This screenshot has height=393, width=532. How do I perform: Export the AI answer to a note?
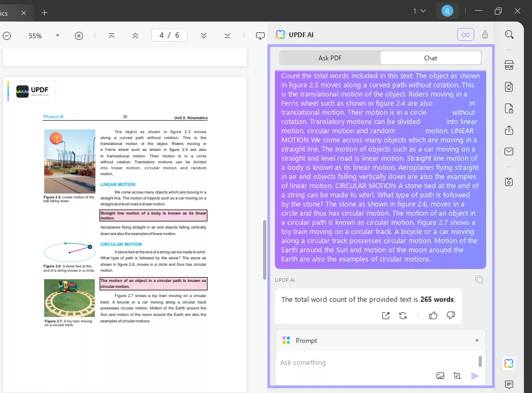tap(386, 315)
